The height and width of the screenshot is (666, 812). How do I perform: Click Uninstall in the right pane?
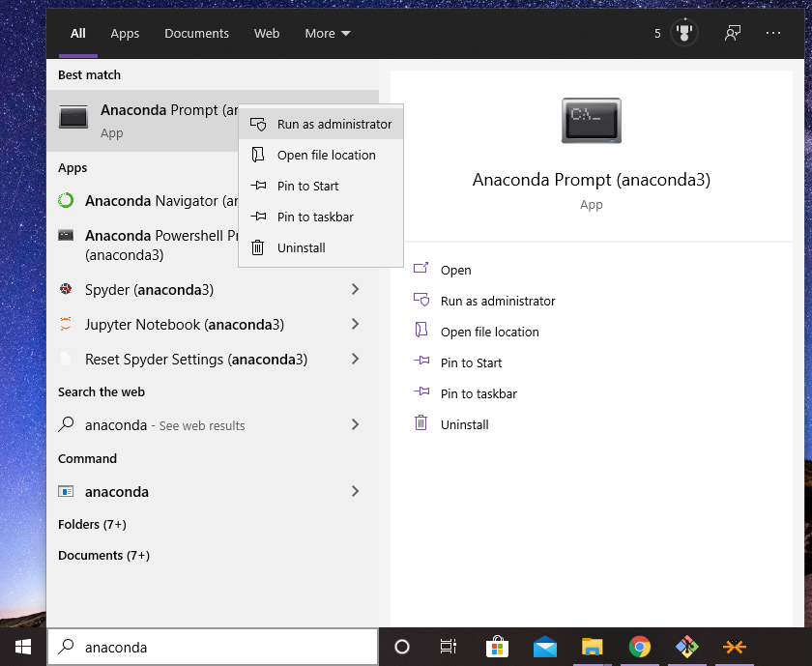click(x=465, y=424)
